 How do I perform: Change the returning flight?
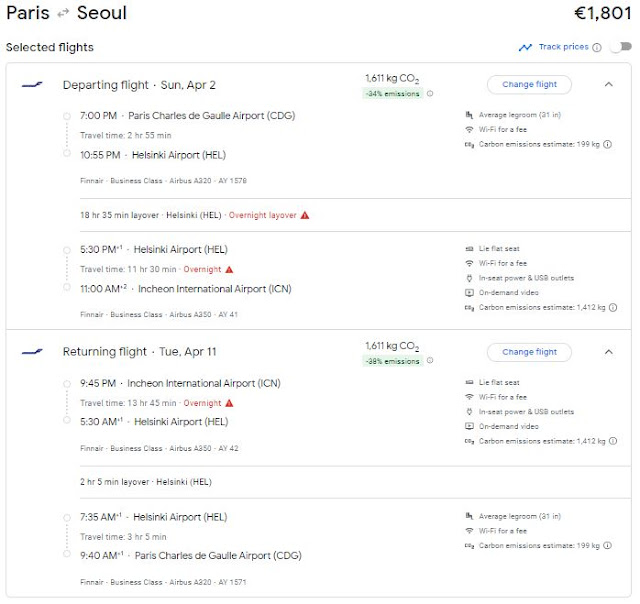pos(529,352)
